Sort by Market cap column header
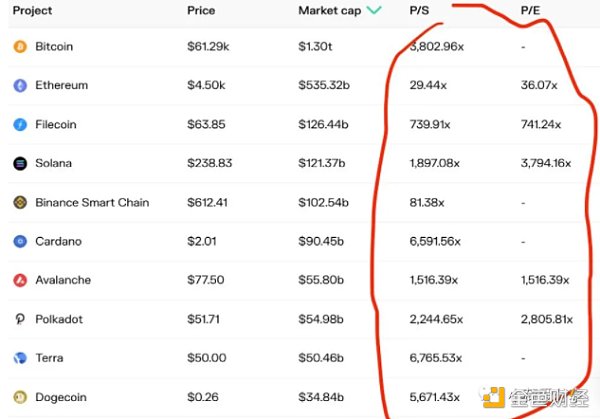 (x=328, y=11)
